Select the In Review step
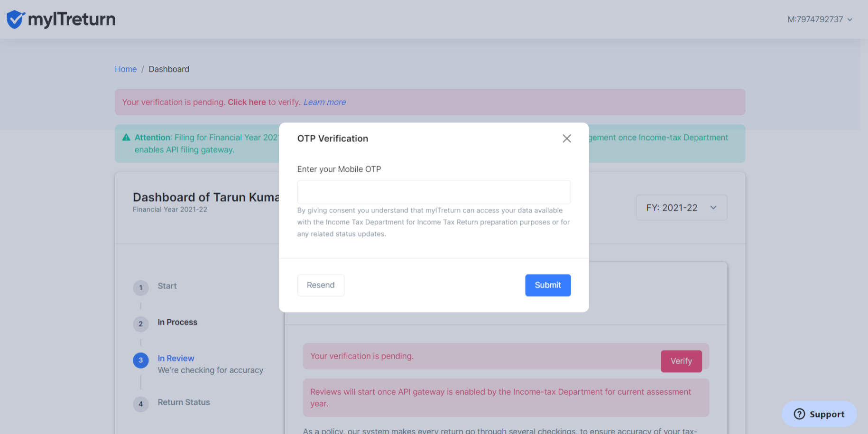 176,358
